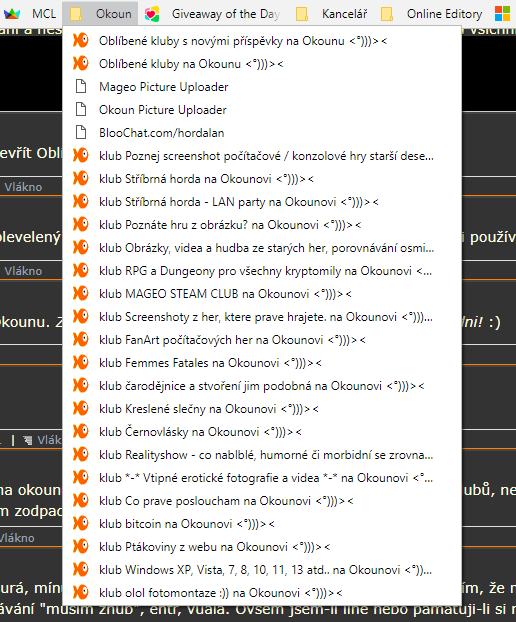Open klub Kreslené slečny na Okounovi bookmark

click(262, 409)
